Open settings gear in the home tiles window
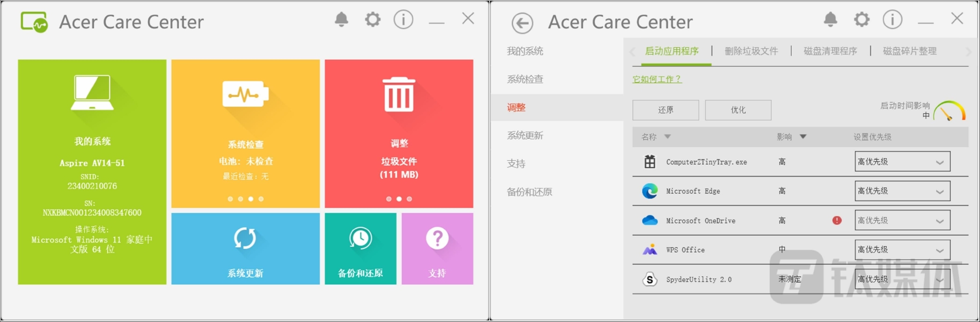The width and height of the screenshot is (980, 322). click(x=372, y=20)
